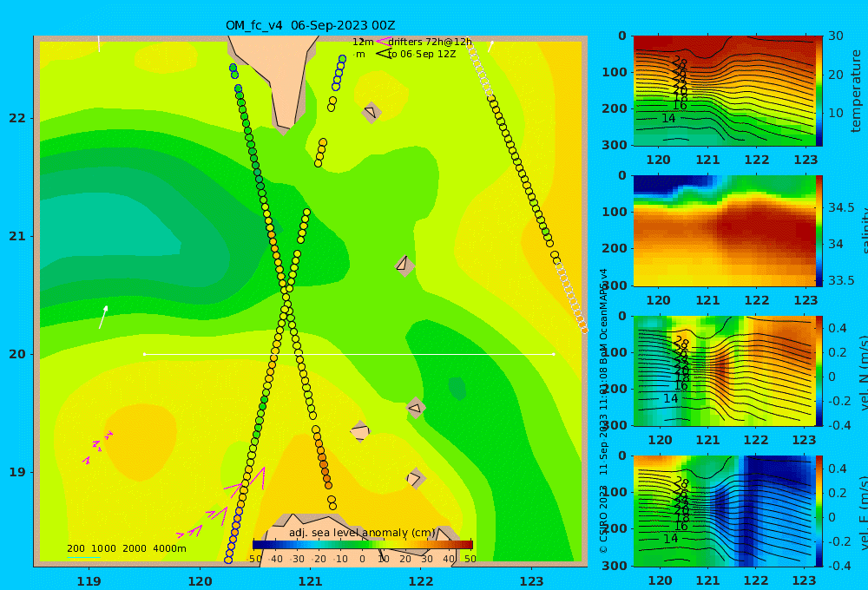
Task: Click the "122" longitude label under the salinity panel
Action: [756, 300]
